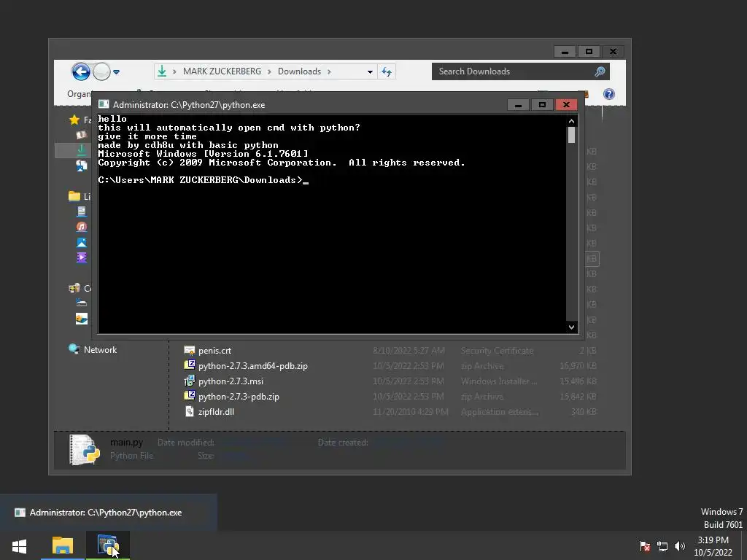Screen dimensions: 747x560
Task: Minimize the Downloads Explorer window
Action: click(565, 52)
